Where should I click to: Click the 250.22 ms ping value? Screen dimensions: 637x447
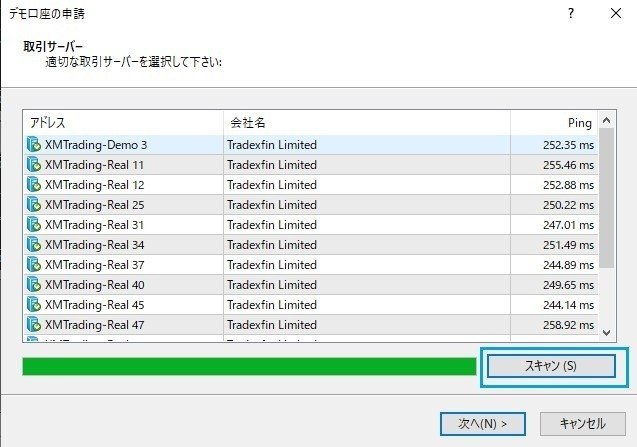568,204
